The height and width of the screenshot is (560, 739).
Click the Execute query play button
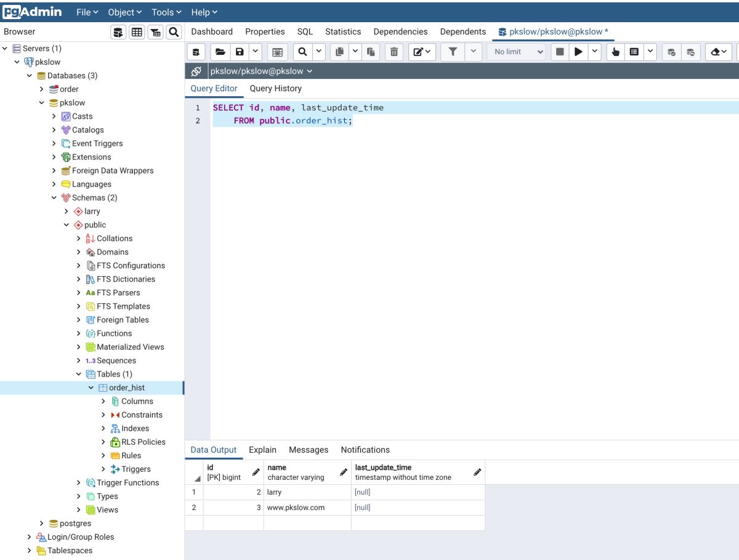578,52
